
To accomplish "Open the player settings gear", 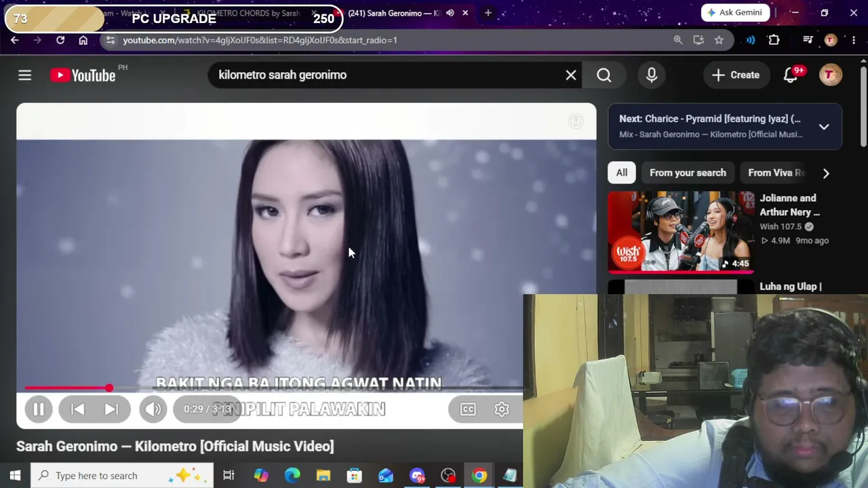I will (x=502, y=409).
